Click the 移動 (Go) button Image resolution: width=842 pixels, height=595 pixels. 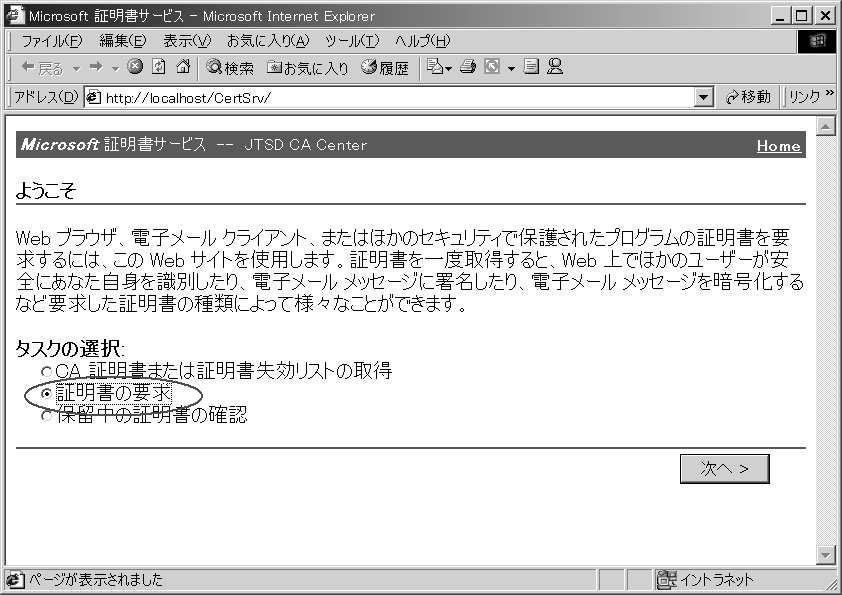click(747, 97)
